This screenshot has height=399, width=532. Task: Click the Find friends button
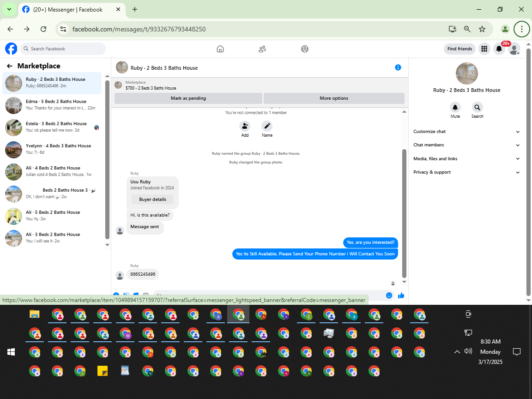click(x=460, y=49)
